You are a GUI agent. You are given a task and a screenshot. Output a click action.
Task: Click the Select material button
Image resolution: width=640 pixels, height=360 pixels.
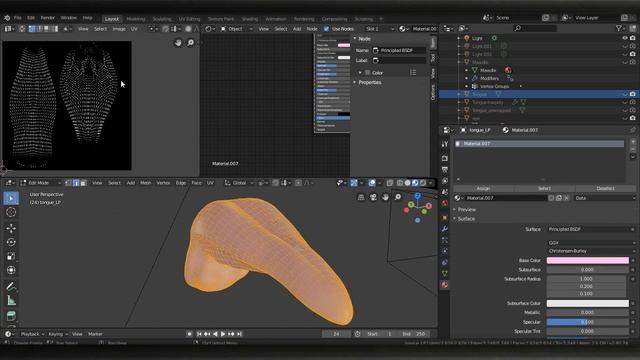pyautogui.click(x=544, y=189)
